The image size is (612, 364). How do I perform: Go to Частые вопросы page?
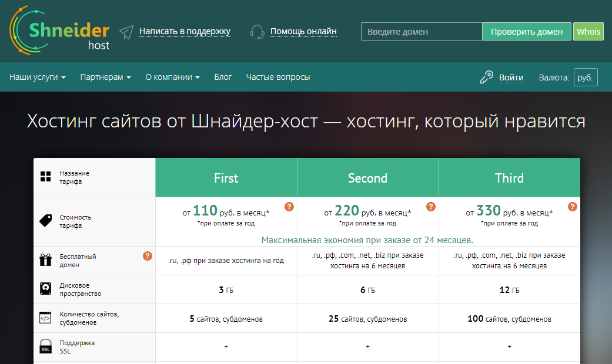coord(277,77)
